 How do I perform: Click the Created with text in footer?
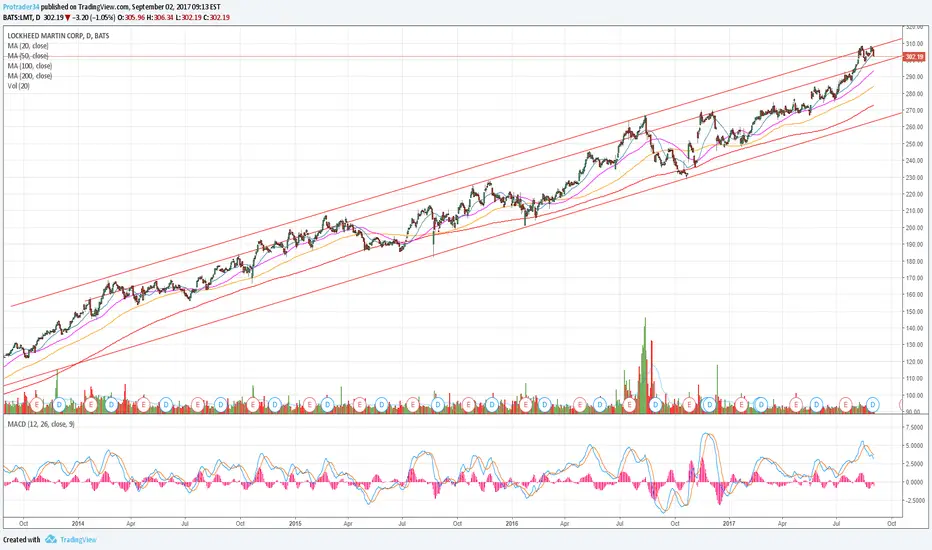[21, 540]
